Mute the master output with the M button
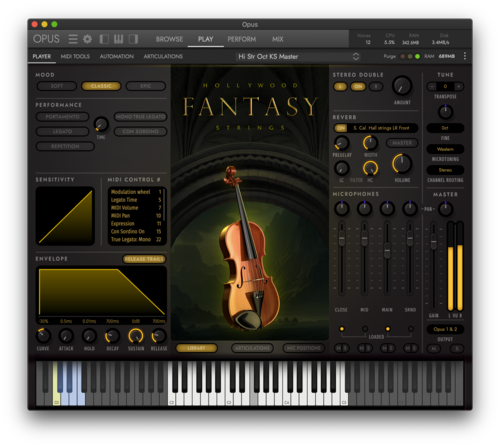The image size is (500, 447). tap(434, 349)
